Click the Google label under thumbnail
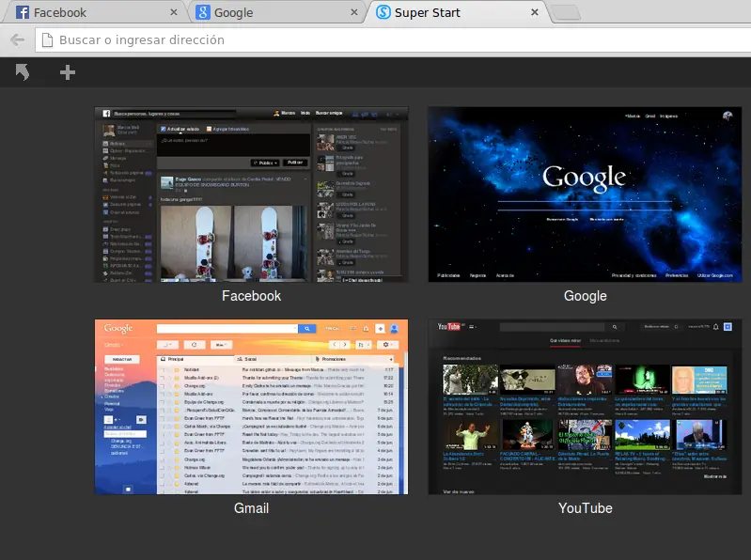The height and width of the screenshot is (560, 751). click(586, 296)
